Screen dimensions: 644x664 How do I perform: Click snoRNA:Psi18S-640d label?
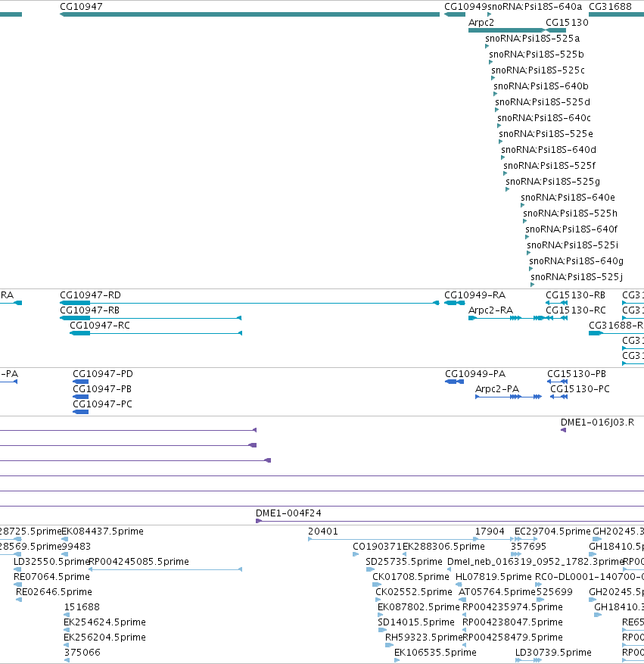pos(549,149)
